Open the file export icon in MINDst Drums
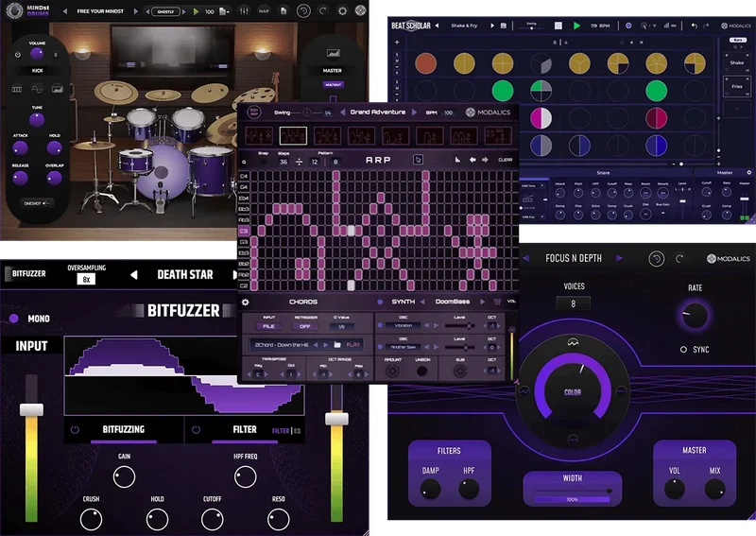 coord(283,10)
